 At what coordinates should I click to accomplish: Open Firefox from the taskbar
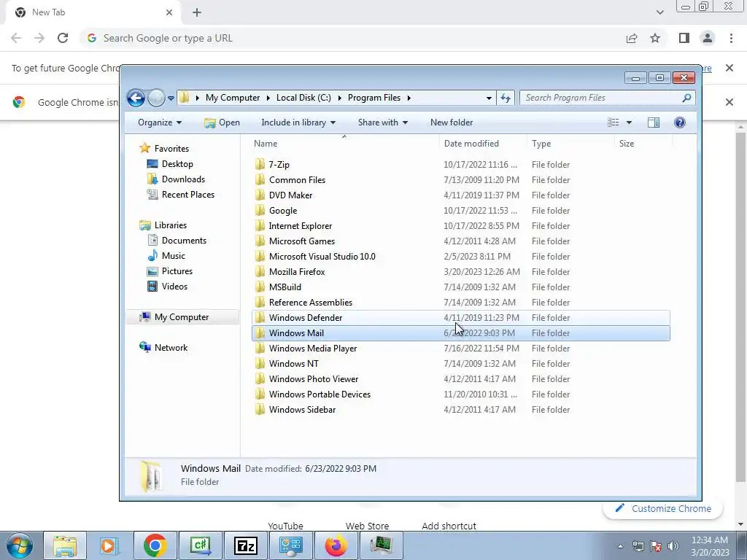click(336, 545)
